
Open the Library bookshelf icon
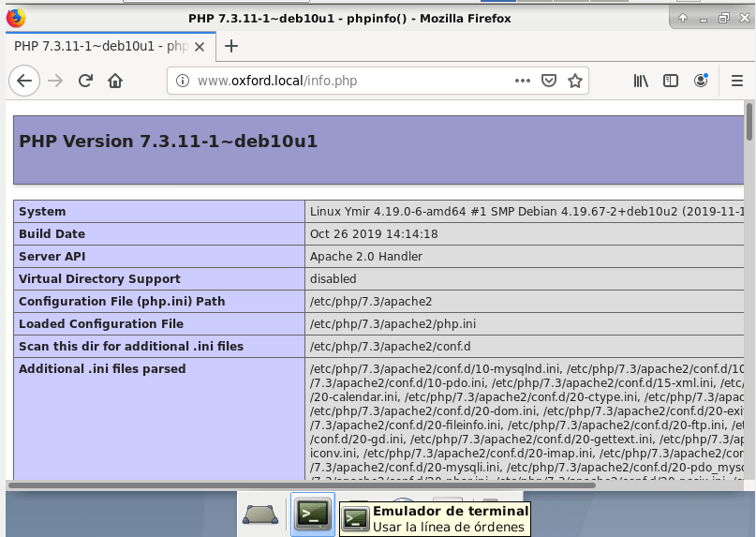click(x=641, y=81)
